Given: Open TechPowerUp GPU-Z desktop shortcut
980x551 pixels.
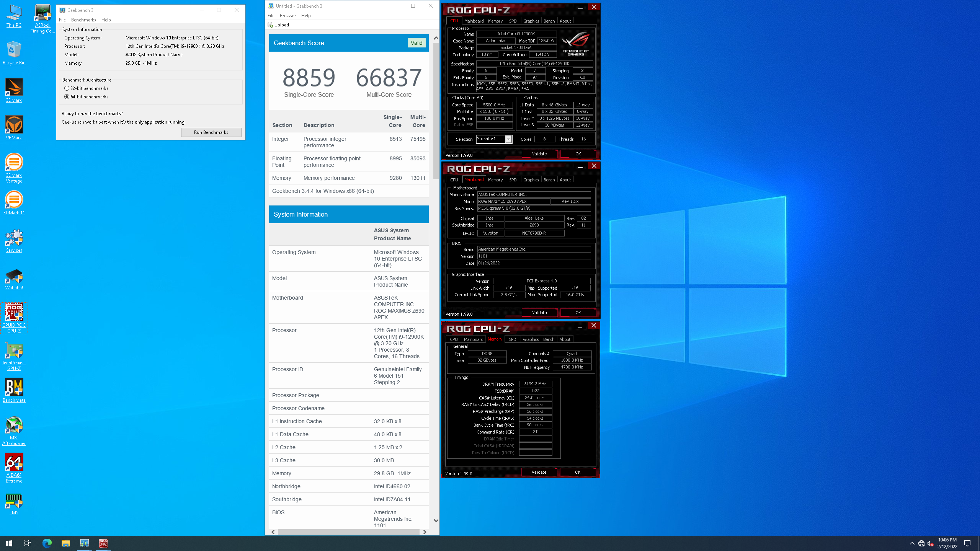Looking at the screenshot, I should click(x=14, y=356).
